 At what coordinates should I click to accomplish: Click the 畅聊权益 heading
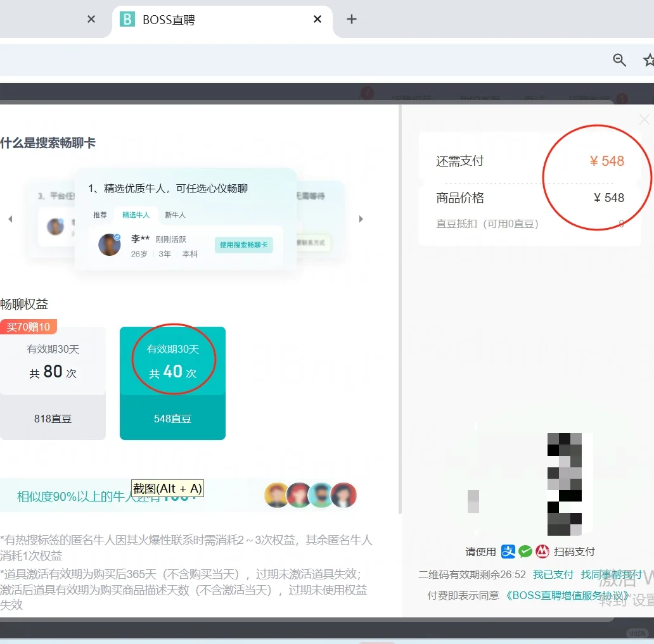24,305
